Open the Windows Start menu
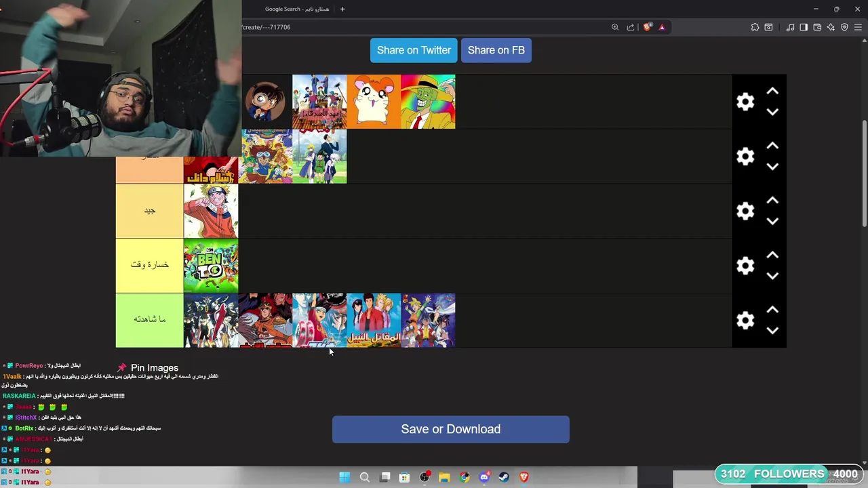This screenshot has width=868, height=488. coord(344,477)
